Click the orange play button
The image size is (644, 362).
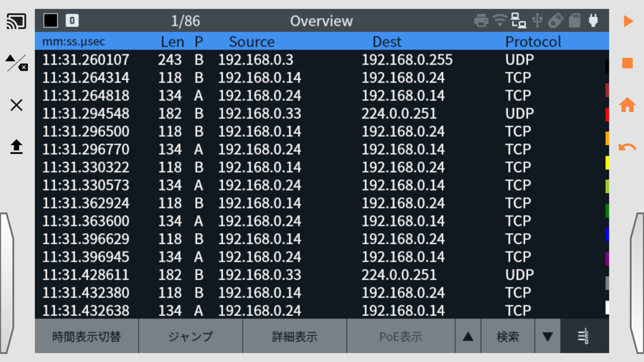[x=628, y=21]
